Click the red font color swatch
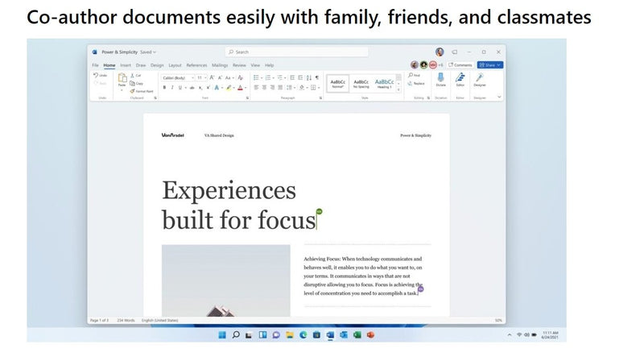Viewport: 644px width, 349px height. click(240, 87)
